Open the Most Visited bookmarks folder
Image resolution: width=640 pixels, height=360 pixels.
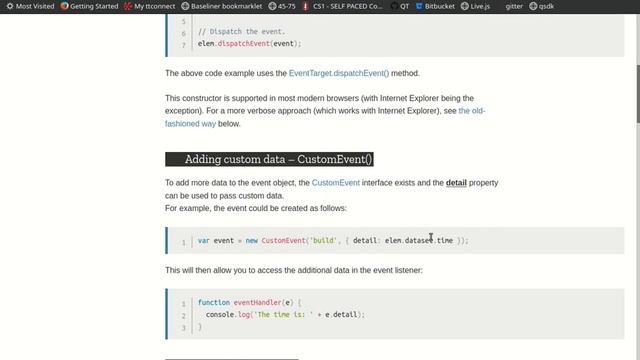pos(30,6)
